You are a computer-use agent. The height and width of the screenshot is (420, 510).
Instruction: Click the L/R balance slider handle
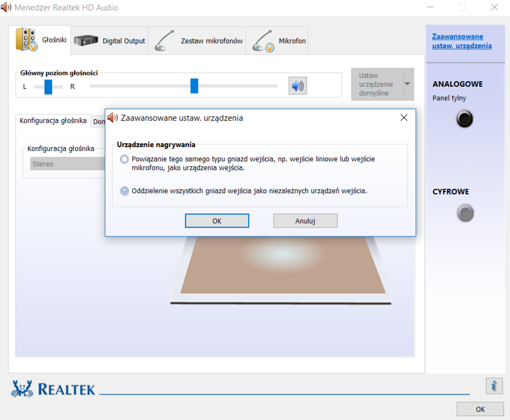point(48,86)
